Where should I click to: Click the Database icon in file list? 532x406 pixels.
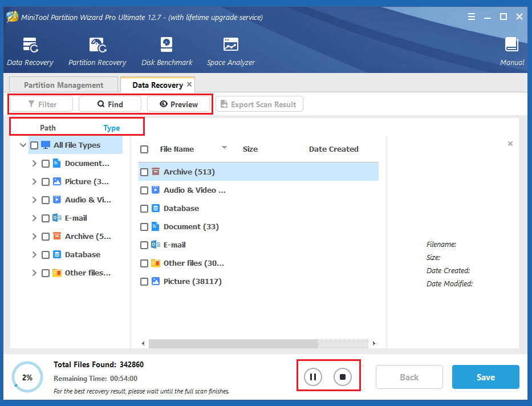coord(156,208)
